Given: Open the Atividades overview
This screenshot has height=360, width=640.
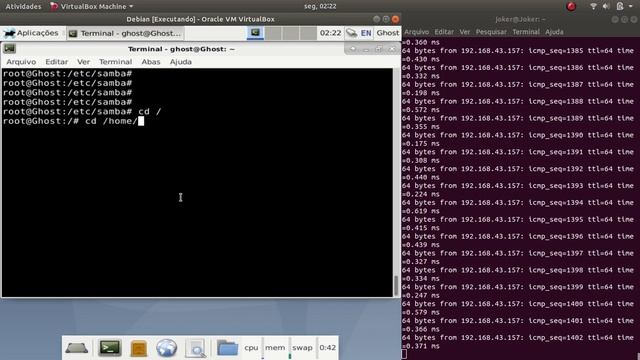Looking at the screenshot, I should pyautogui.click(x=23, y=6).
